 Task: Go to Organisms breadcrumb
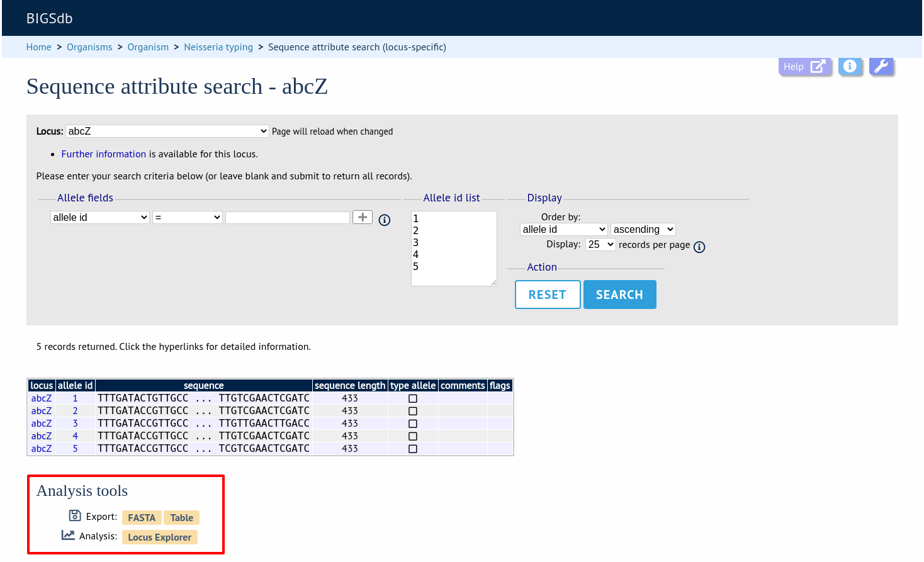click(89, 47)
